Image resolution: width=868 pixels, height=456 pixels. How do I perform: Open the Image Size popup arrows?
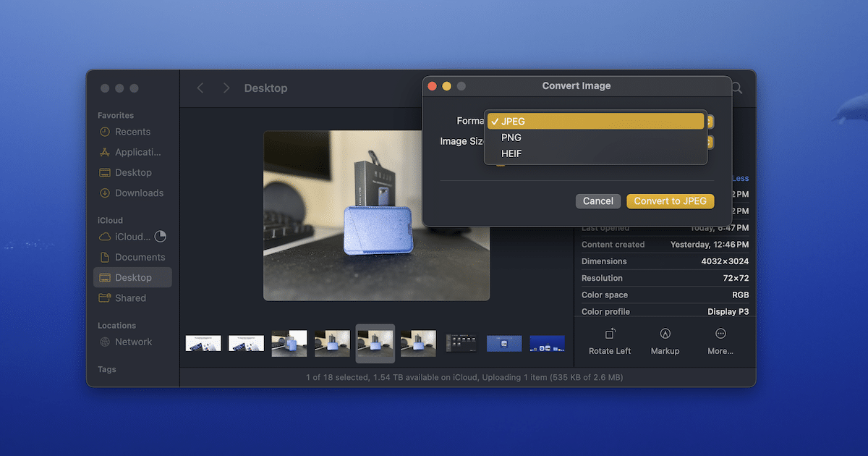710,142
